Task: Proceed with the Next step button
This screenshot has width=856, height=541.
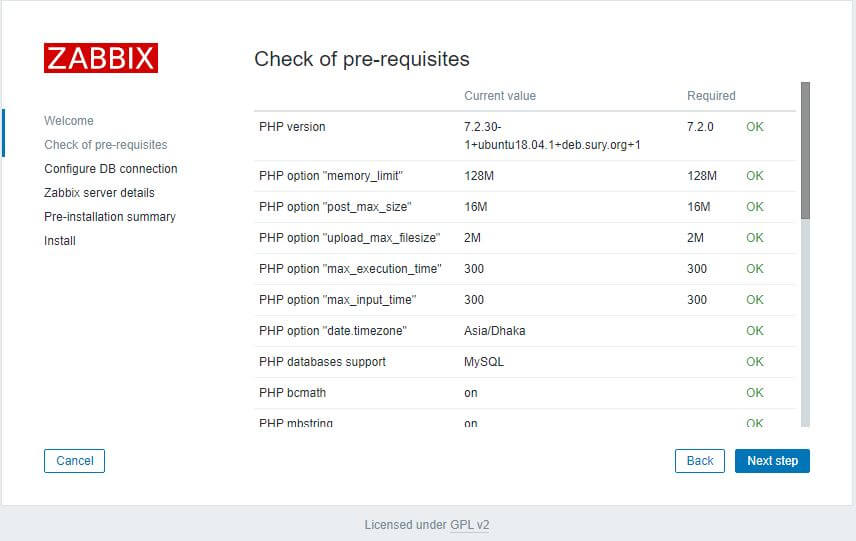Action: point(772,461)
